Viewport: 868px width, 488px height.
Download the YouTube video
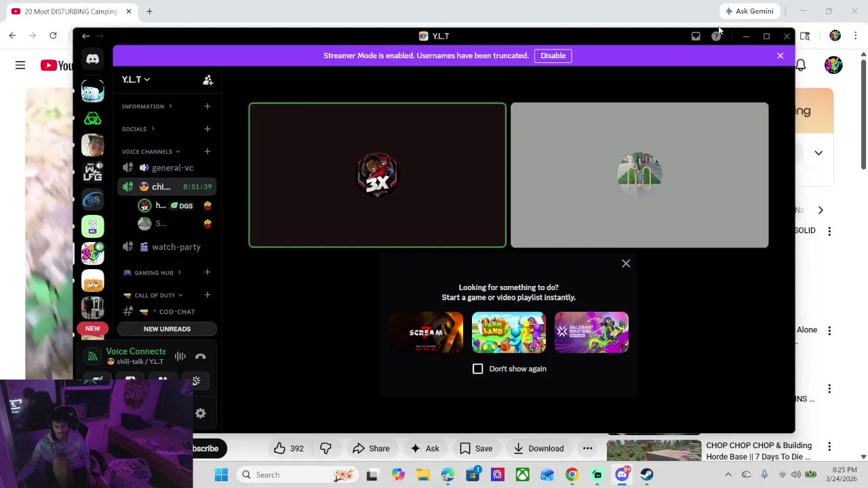(x=538, y=448)
